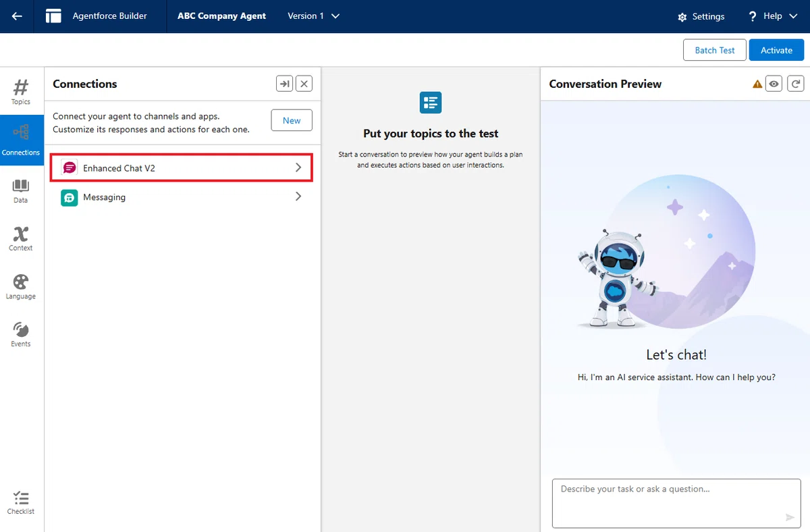Screen dimensions: 810x532
Task: Go to the Events sidebar tab
Action: (x=21, y=334)
